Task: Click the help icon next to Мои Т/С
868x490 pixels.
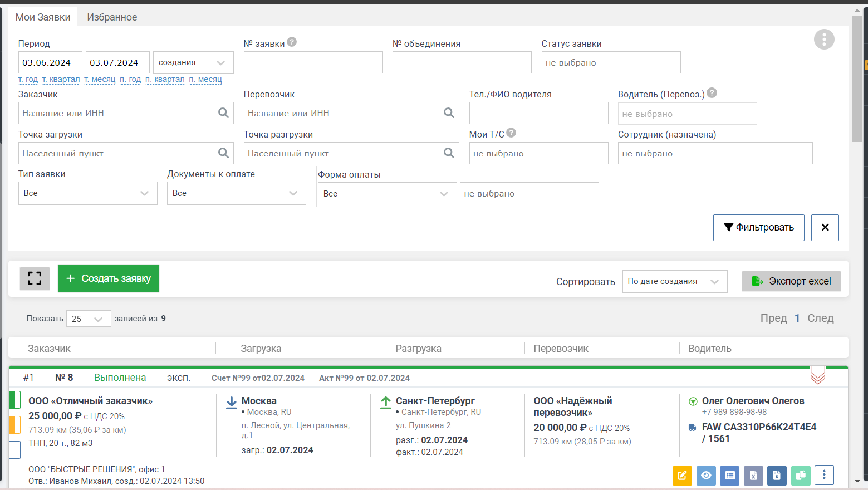Action: 511,133
